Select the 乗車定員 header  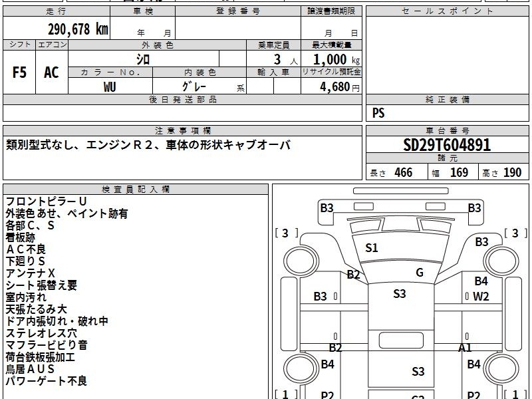coord(273,45)
